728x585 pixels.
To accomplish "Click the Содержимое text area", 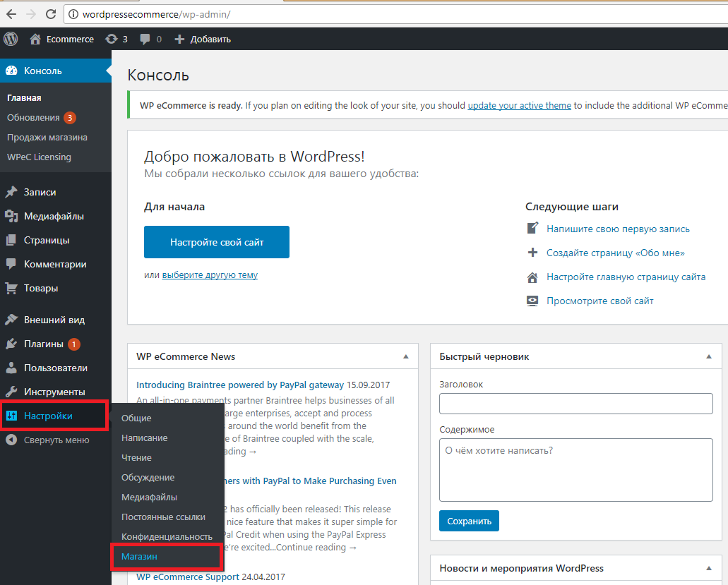I will pyautogui.click(x=575, y=470).
